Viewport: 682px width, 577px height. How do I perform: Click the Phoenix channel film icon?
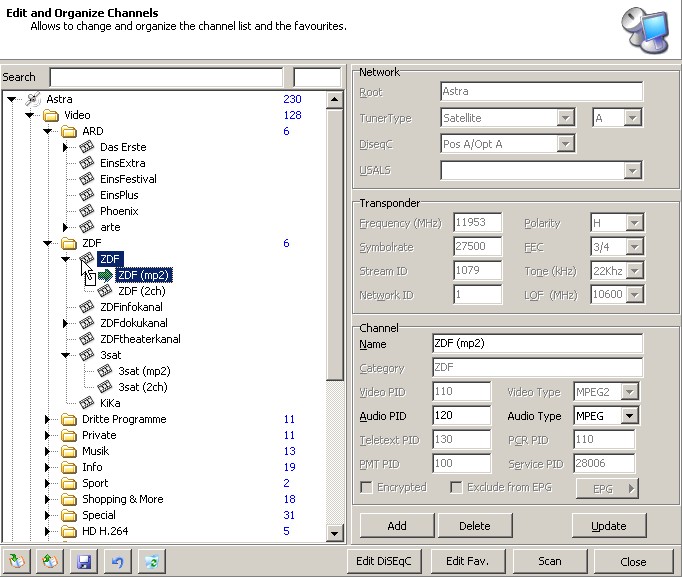click(87, 211)
